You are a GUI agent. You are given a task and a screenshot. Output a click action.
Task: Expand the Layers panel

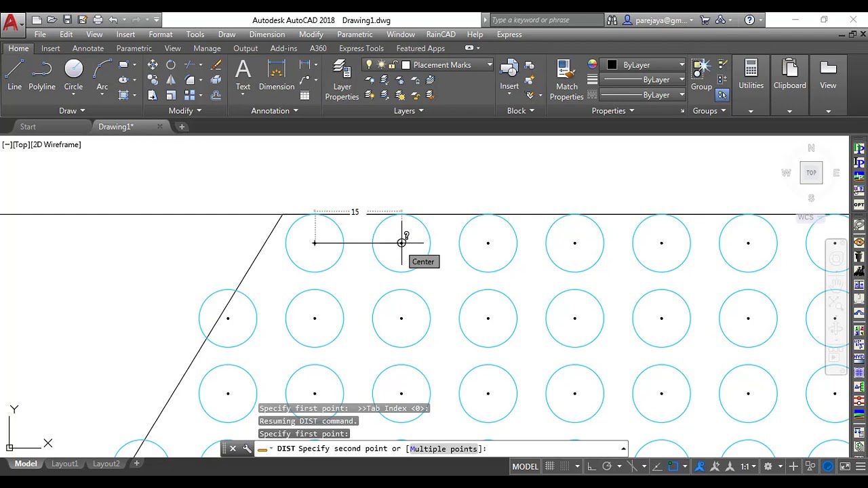tap(409, 110)
